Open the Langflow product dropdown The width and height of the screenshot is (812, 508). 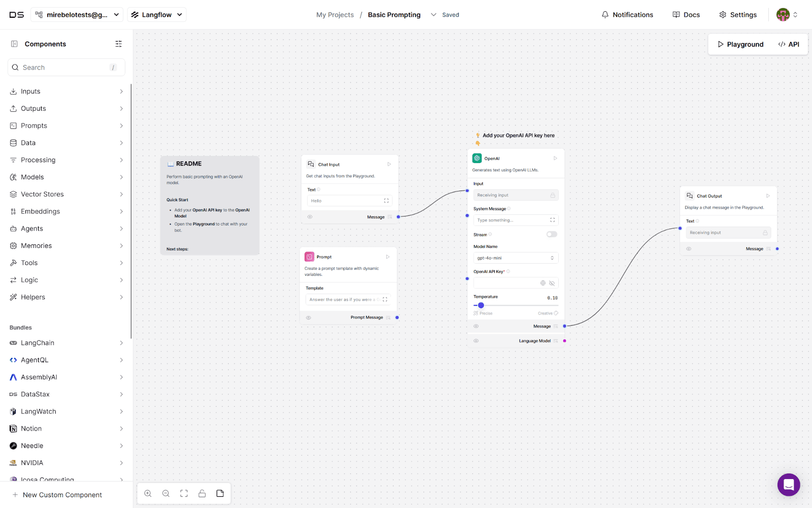click(157, 15)
